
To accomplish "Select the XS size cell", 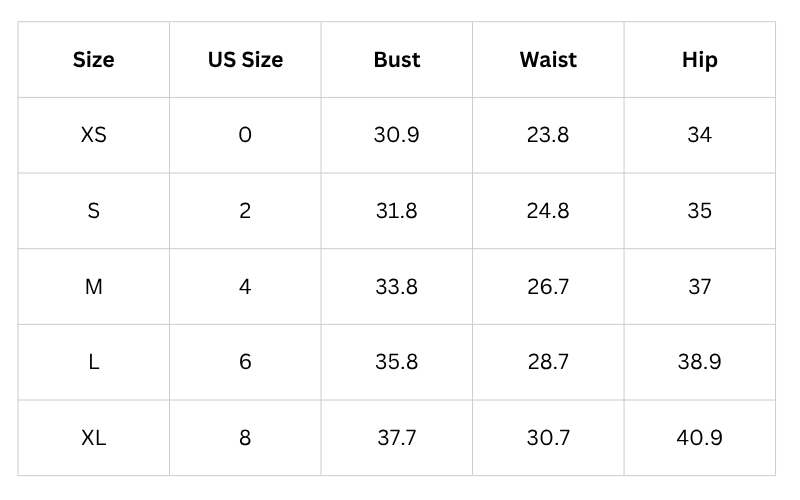I will click(x=94, y=135).
